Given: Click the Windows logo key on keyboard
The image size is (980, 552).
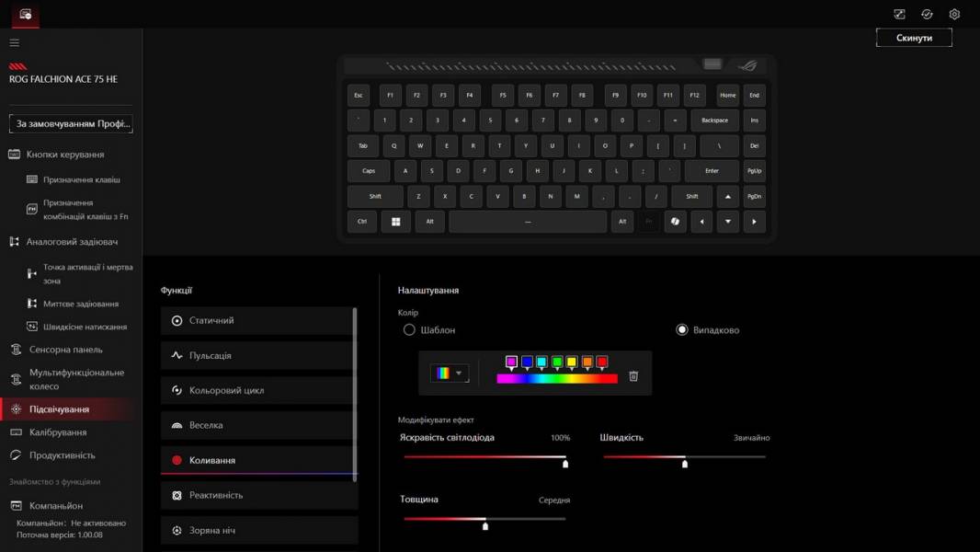Looking at the screenshot, I should coord(396,222).
